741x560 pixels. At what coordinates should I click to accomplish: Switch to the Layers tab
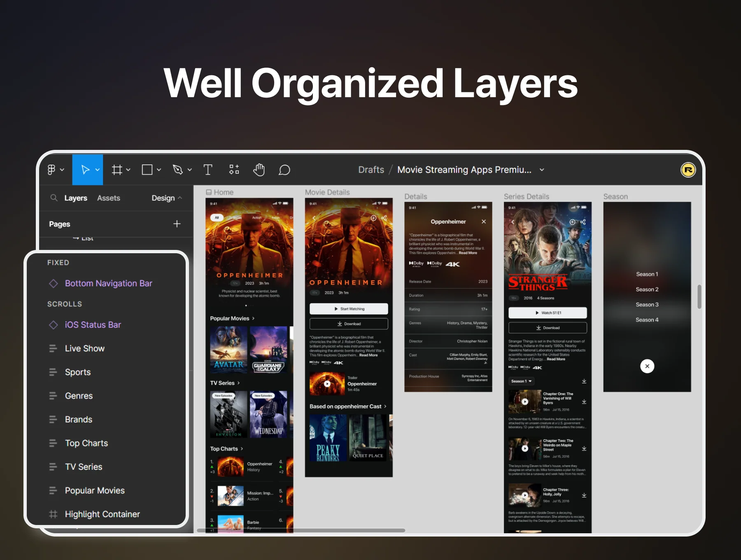[76, 198]
